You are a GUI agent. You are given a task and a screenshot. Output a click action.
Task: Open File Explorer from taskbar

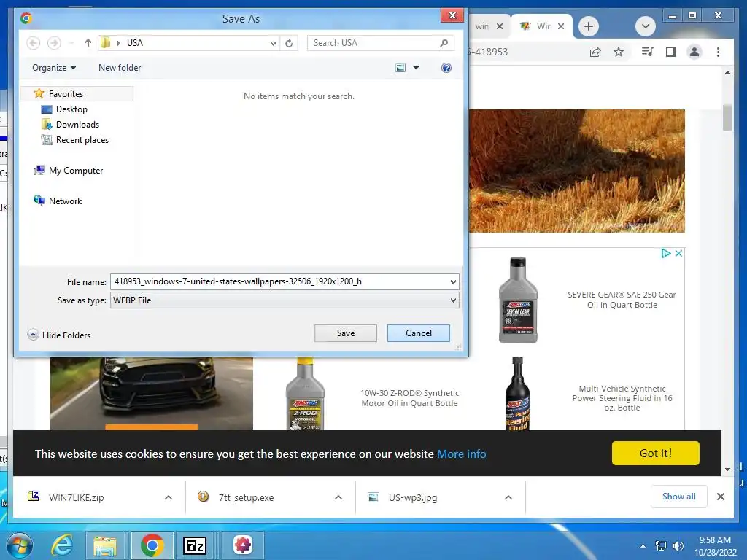[105, 545]
